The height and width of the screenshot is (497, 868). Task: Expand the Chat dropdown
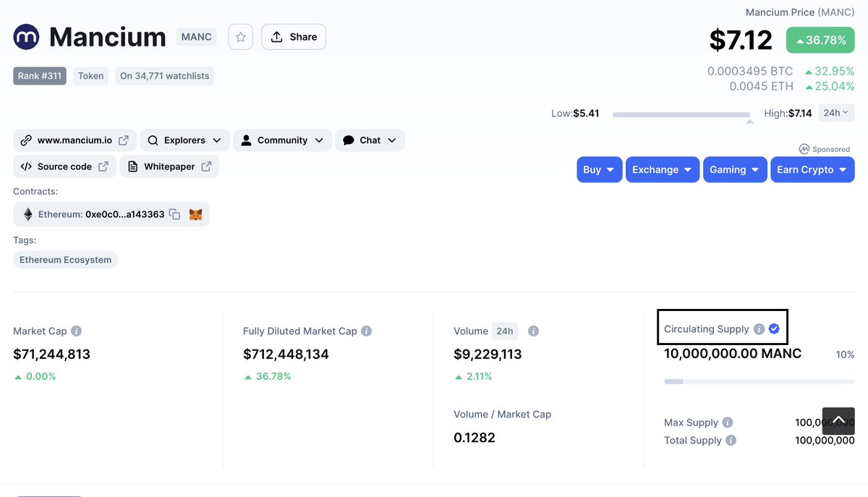pos(370,140)
